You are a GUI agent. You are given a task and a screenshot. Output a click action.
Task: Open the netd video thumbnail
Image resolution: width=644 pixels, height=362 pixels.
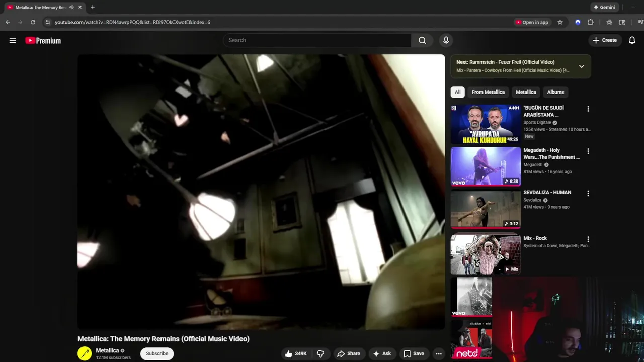pos(471,339)
